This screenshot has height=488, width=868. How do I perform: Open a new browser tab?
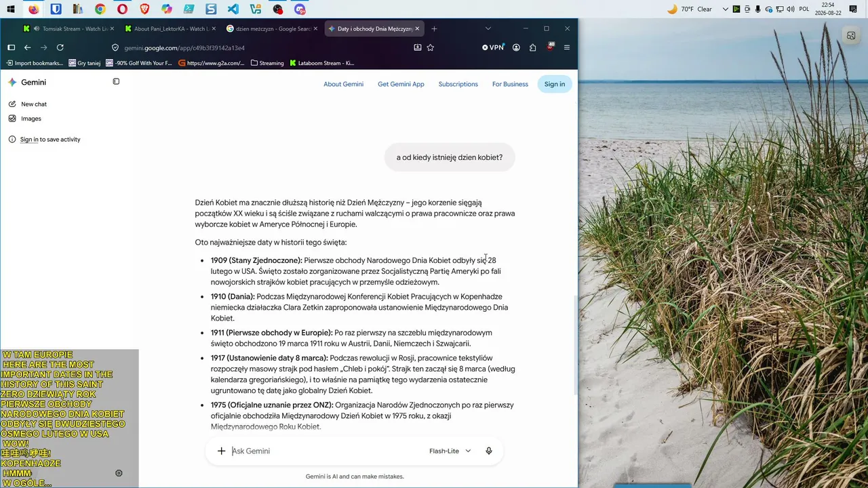click(x=434, y=28)
